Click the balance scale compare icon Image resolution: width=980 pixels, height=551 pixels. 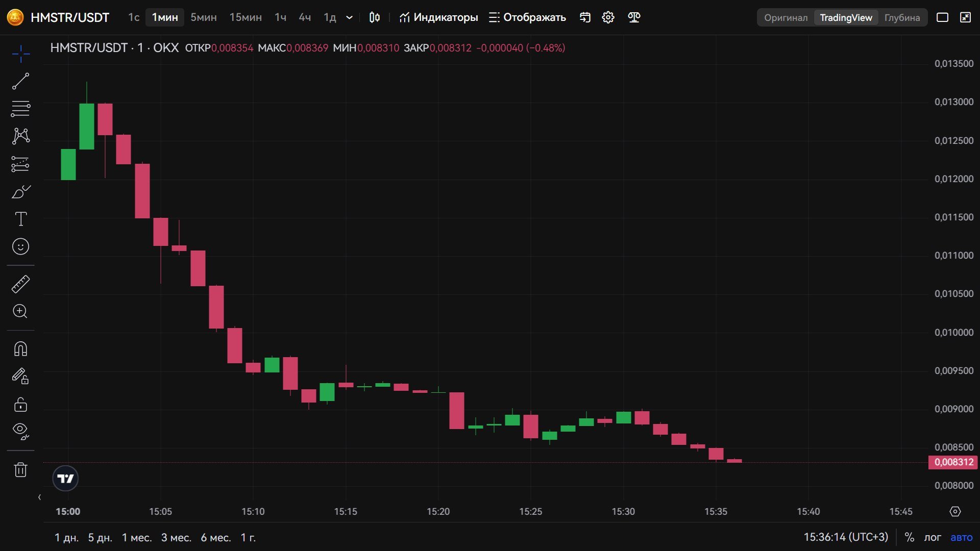click(x=634, y=17)
